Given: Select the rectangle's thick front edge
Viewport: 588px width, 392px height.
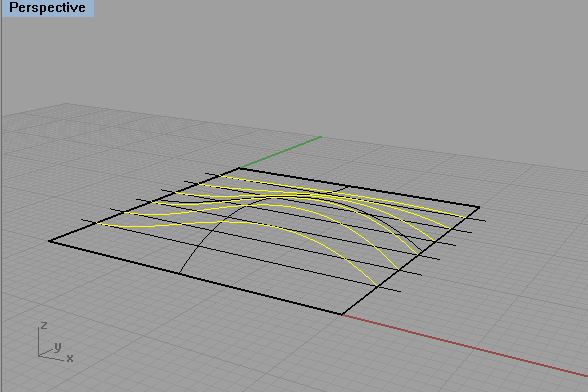Looking at the screenshot, I should (195, 278).
